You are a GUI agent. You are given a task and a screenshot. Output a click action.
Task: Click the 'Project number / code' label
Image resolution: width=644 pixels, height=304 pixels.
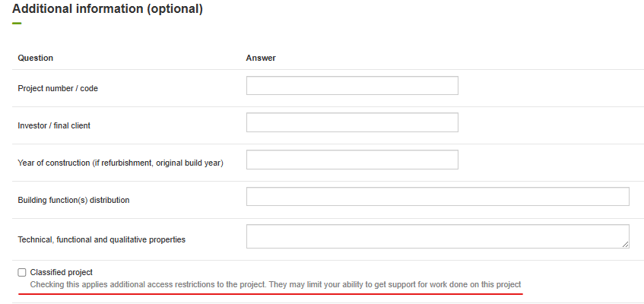pyautogui.click(x=58, y=88)
